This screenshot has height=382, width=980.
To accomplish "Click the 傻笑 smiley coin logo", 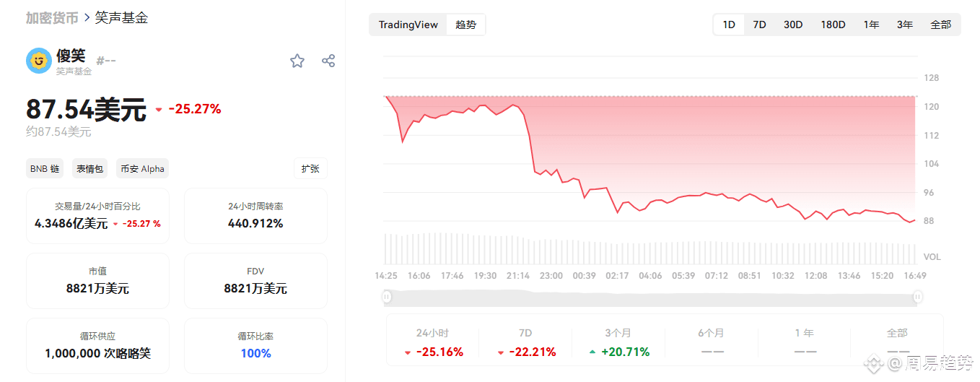I will pyautogui.click(x=38, y=61).
